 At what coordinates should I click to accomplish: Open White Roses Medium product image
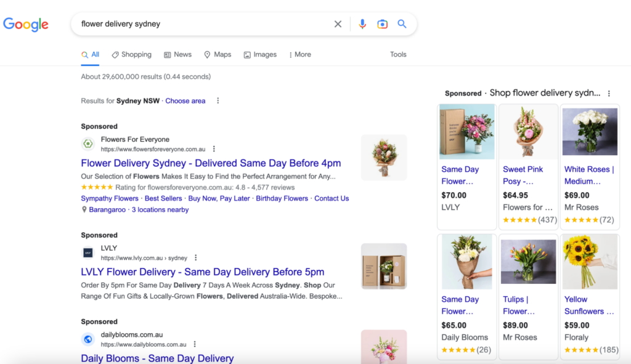590,132
